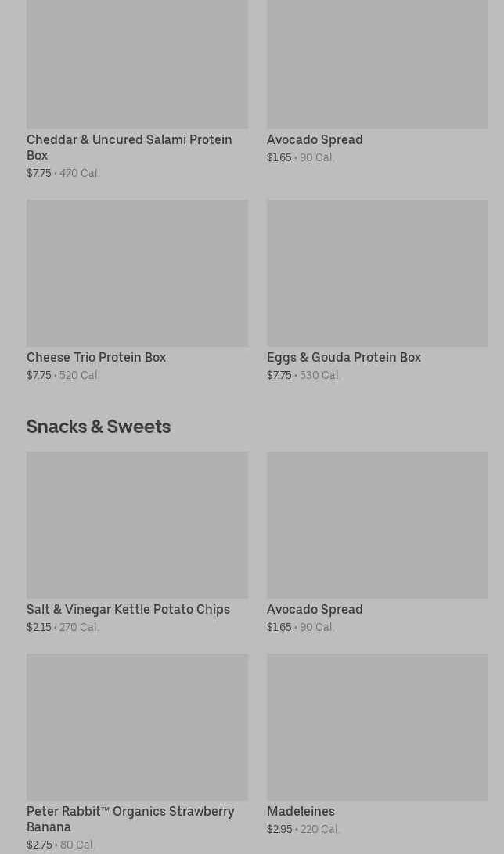The height and width of the screenshot is (854, 504).
Task: Click $2.15 270 Cal. chips price line
Action: [63, 627]
